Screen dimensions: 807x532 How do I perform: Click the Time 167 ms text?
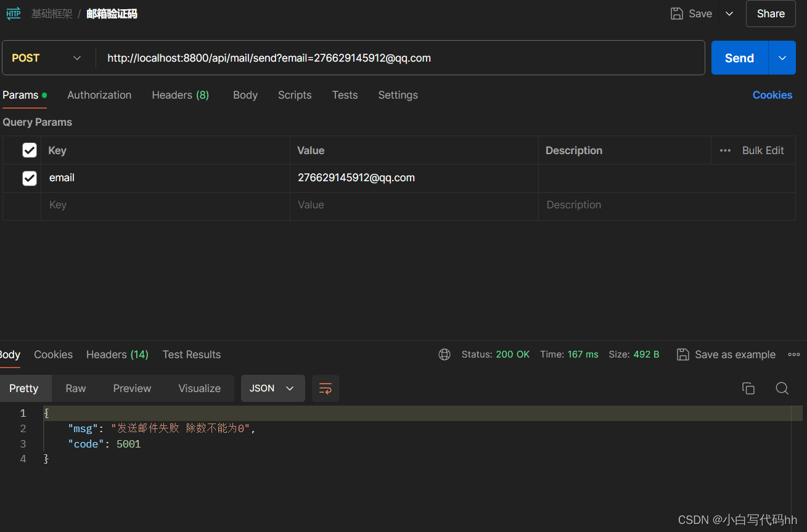pyautogui.click(x=569, y=354)
